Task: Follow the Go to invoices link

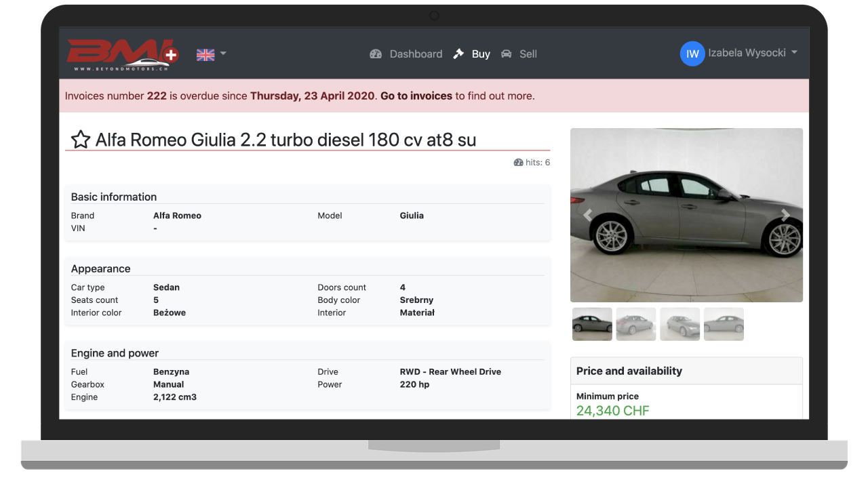Action: tap(416, 96)
